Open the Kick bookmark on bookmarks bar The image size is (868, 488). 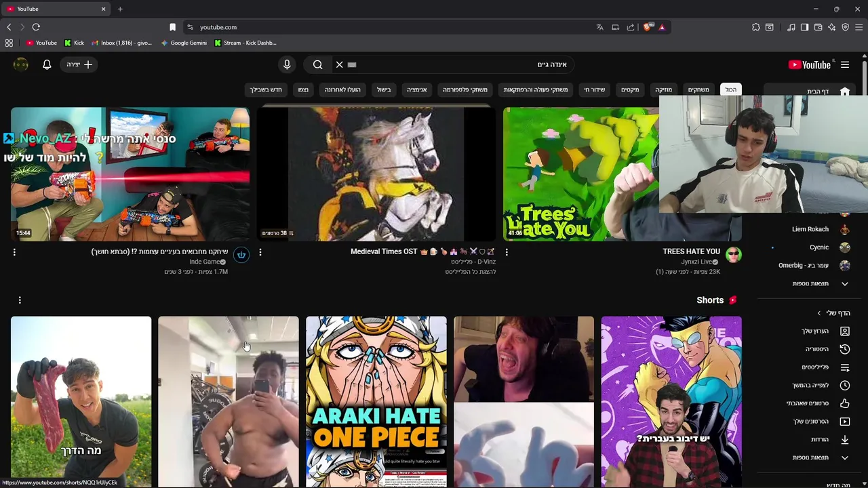74,43
